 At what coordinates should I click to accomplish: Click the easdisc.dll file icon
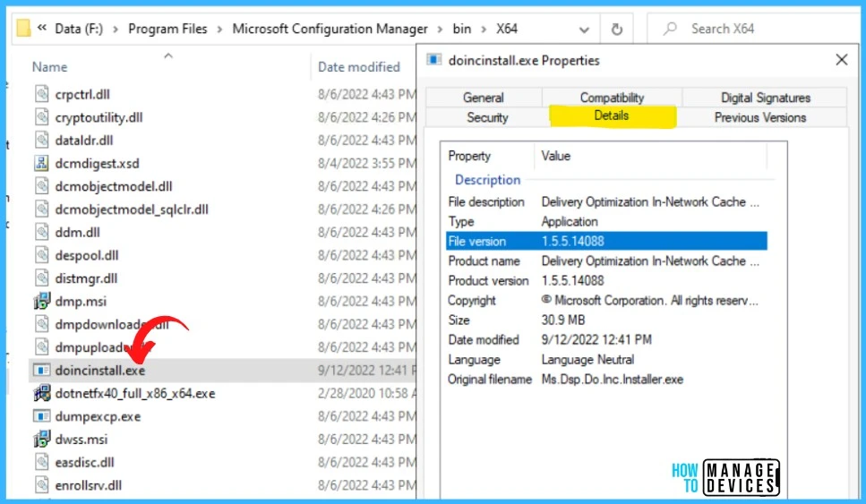[42, 463]
